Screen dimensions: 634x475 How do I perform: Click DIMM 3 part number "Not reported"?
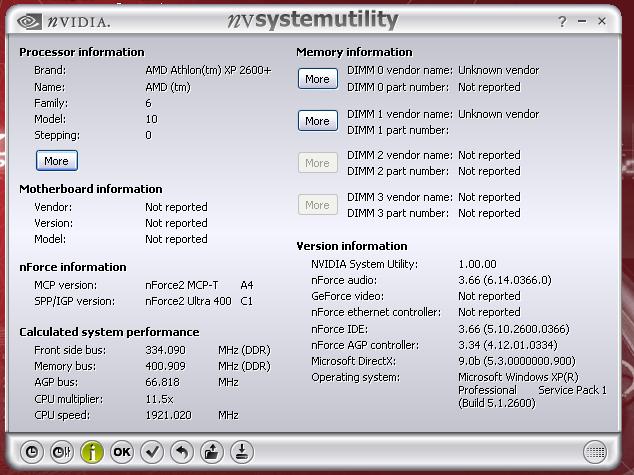[x=489, y=213]
